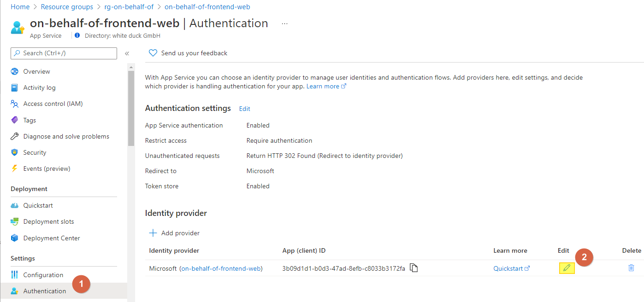Viewport: 644px width, 302px height.
Task: Click the App (client) ID column header
Action: pos(304,250)
